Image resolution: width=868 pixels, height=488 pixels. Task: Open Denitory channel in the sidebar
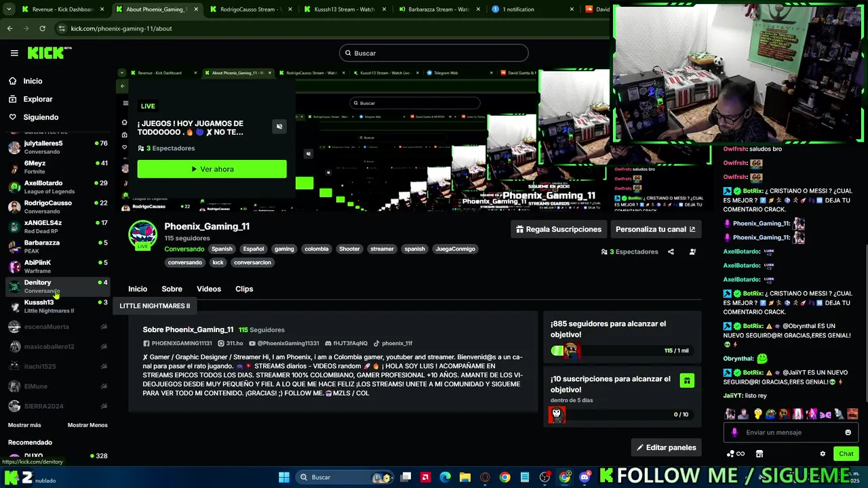[58, 286]
